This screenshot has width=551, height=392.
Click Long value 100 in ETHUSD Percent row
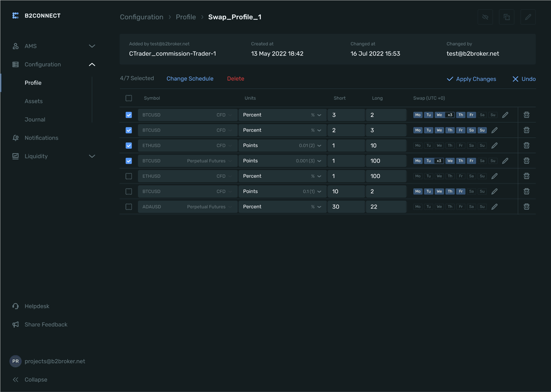[x=386, y=176]
